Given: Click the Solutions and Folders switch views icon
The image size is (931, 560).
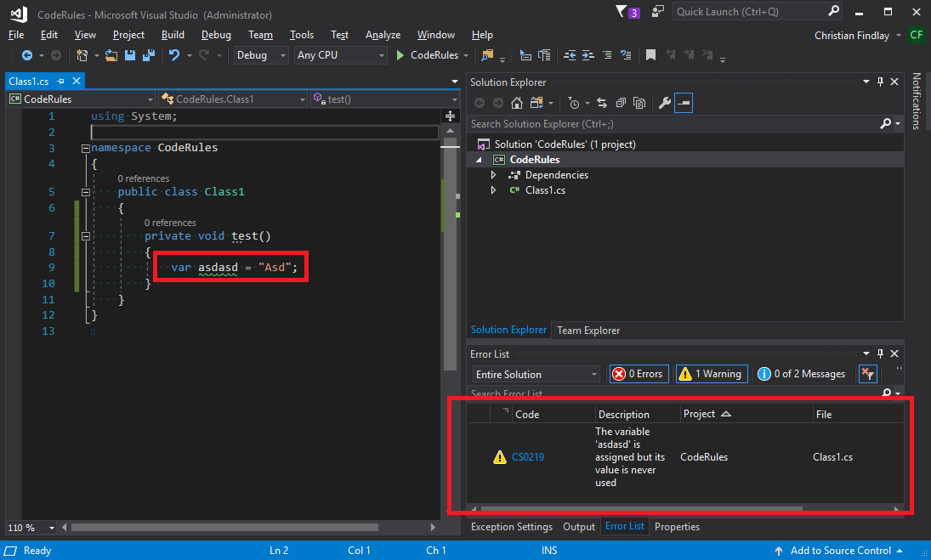Looking at the screenshot, I should [536, 103].
